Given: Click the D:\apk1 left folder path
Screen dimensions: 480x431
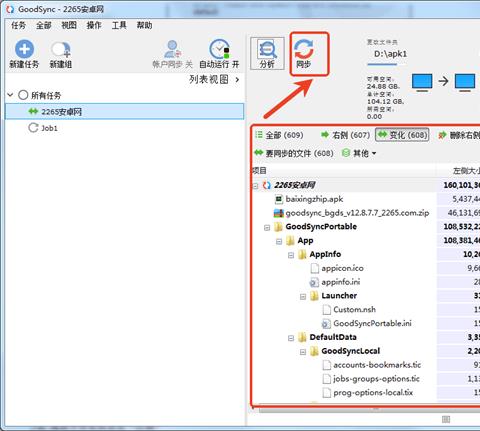Looking at the screenshot, I should pos(390,54).
